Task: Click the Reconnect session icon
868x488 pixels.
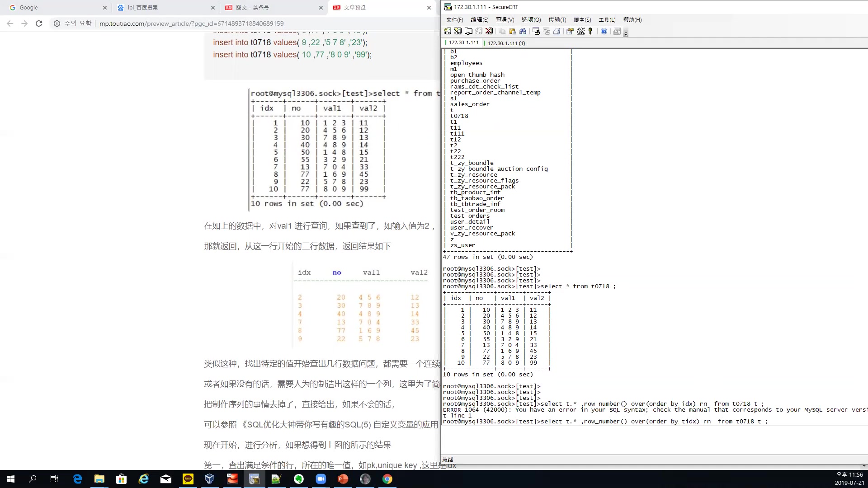Action: tap(479, 31)
